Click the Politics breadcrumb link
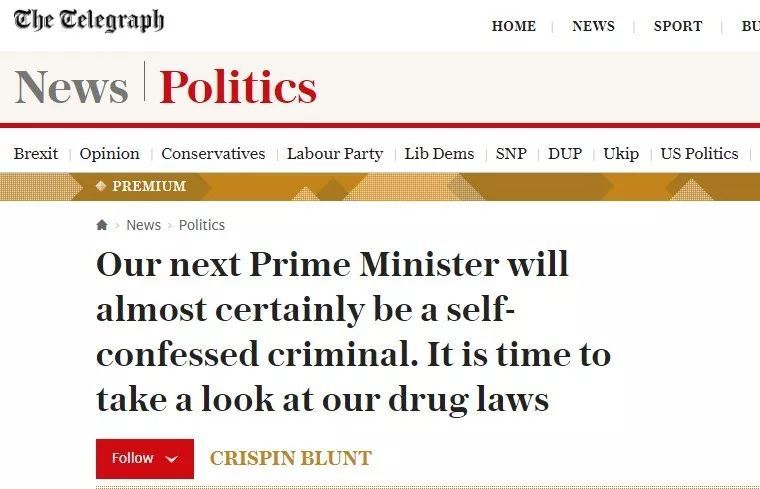Image resolution: width=760 pixels, height=489 pixels. [202, 225]
